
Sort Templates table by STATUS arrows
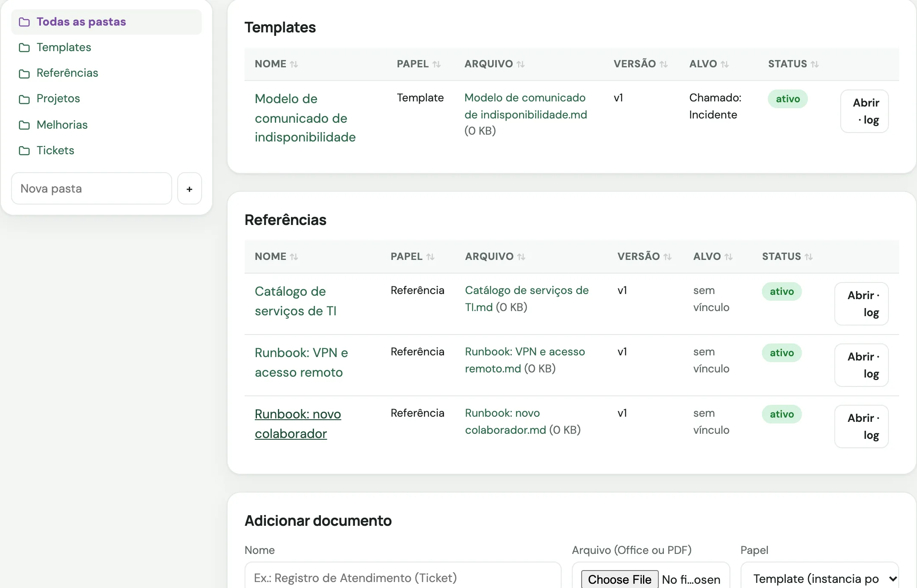tap(815, 64)
